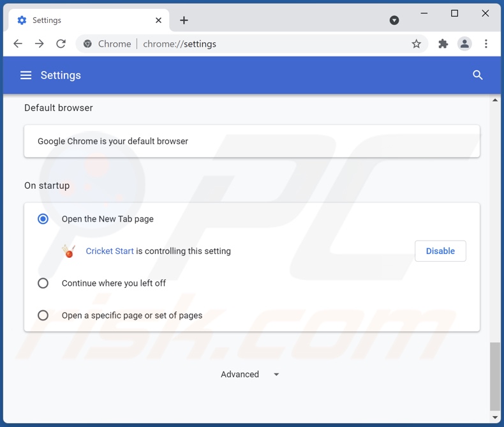504x427 pixels.
Task: Click the forward navigation arrow
Action: (40, 44)
